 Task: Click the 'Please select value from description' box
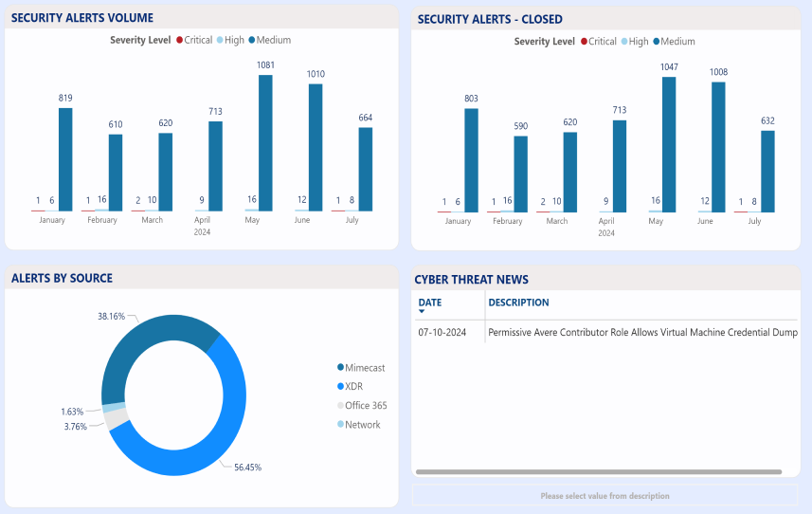(604, 495)
